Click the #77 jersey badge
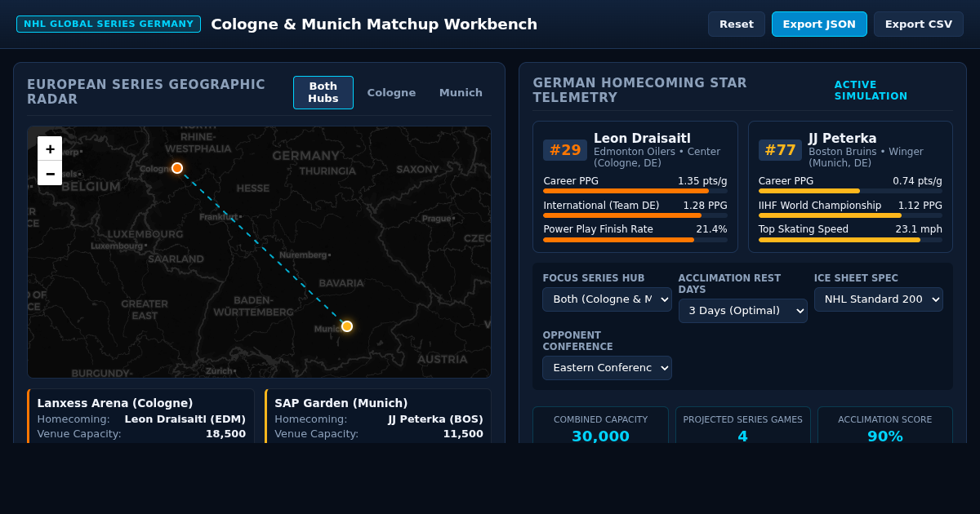This screenshot has height=514, width=980. pos(780,150)
